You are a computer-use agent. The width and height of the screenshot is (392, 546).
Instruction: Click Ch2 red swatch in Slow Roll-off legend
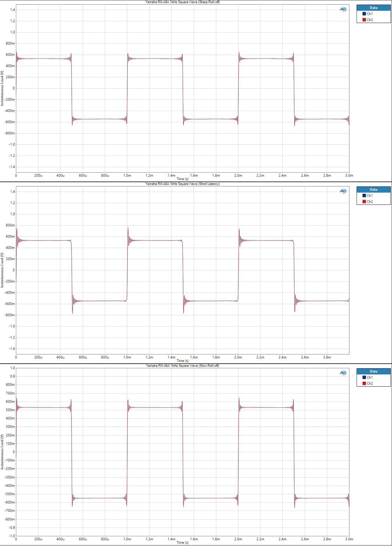[x=364, y=383]
